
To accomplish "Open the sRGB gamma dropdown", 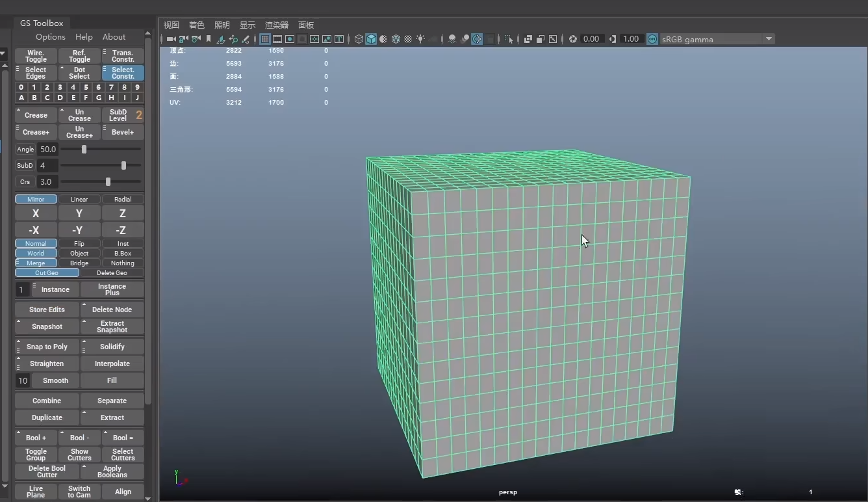I will [x=769, y=39].
